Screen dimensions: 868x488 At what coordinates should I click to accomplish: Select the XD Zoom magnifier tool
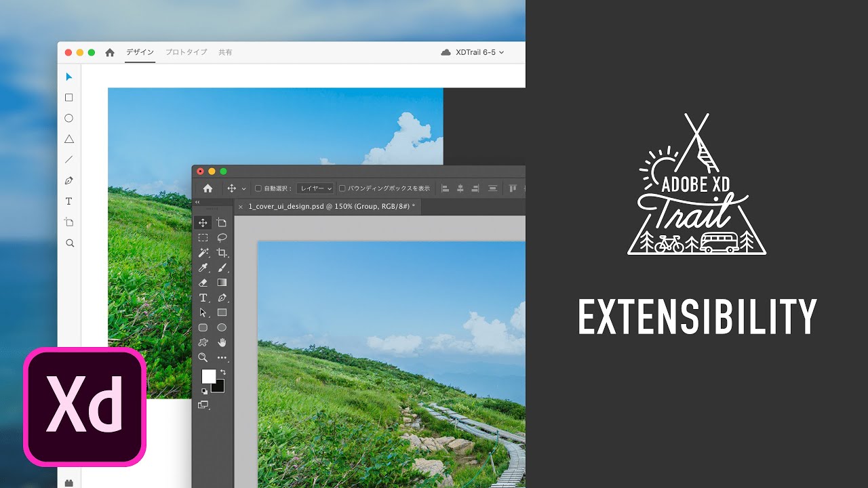point(69,243)
